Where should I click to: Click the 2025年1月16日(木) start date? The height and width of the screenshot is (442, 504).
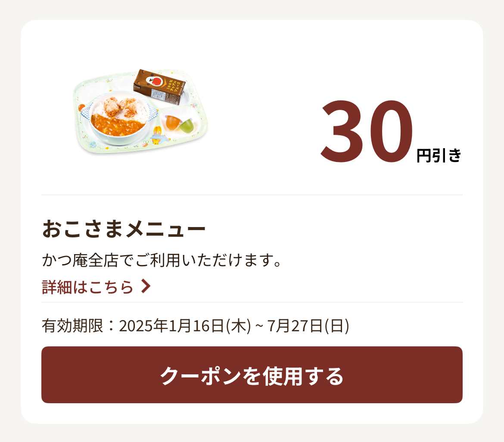185,326
